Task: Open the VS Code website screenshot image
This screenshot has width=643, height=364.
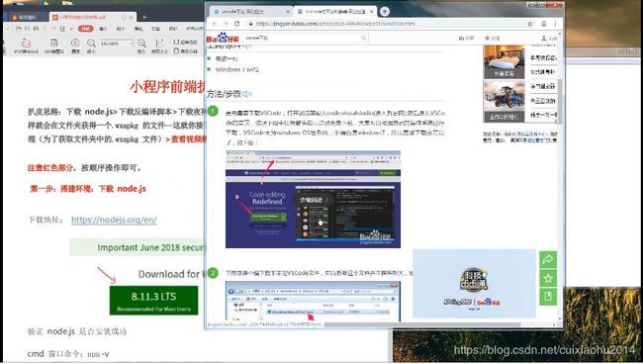Action: click(x=313, y=199)
